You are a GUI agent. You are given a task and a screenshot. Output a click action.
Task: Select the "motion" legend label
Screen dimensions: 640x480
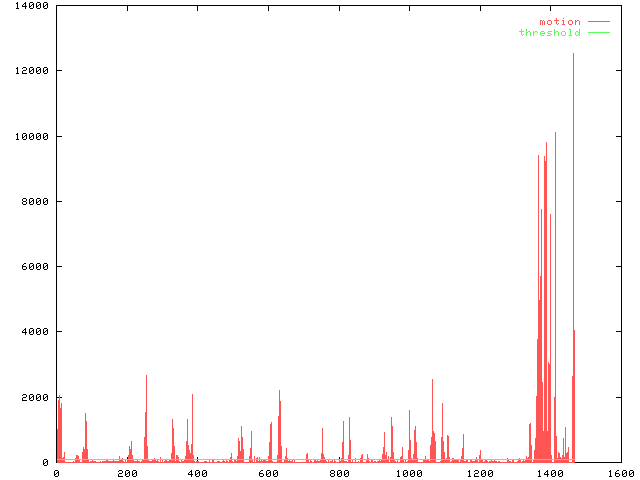pyautogui.click(x=559, y=21)
